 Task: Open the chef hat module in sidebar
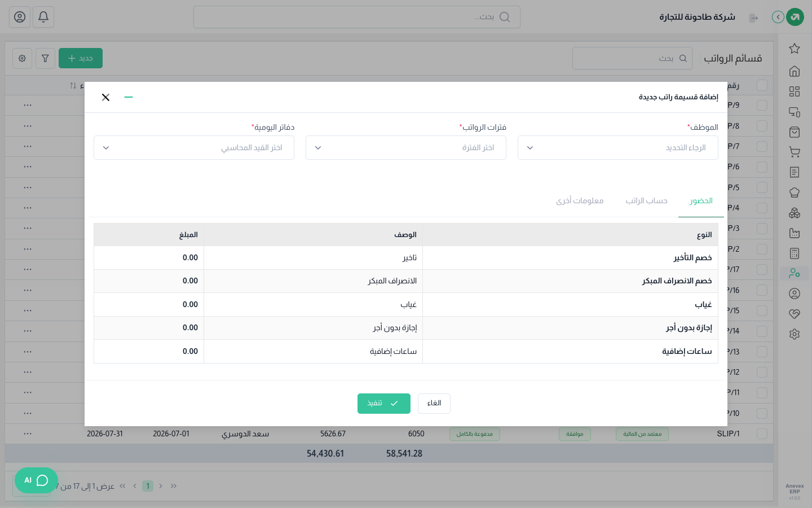pyautogui.click(x=795, y=192)
